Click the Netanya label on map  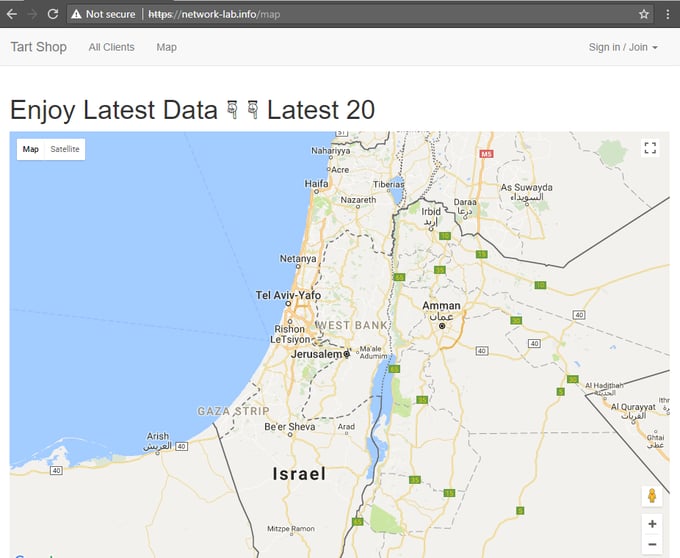click(298, 259)
